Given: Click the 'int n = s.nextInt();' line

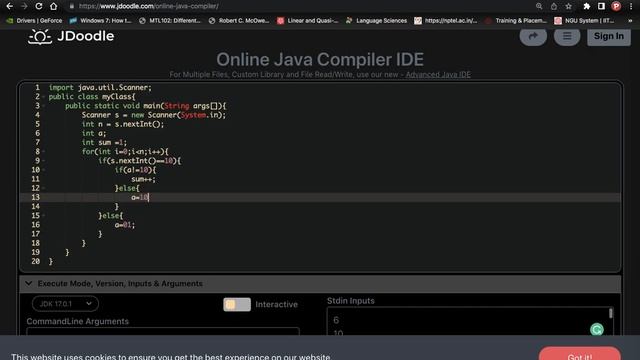Looking at the screenshot, I should [122, 124].
